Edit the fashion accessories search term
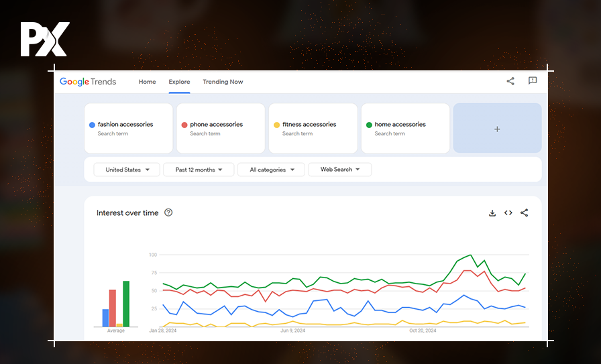 click(x=125, y=125)
